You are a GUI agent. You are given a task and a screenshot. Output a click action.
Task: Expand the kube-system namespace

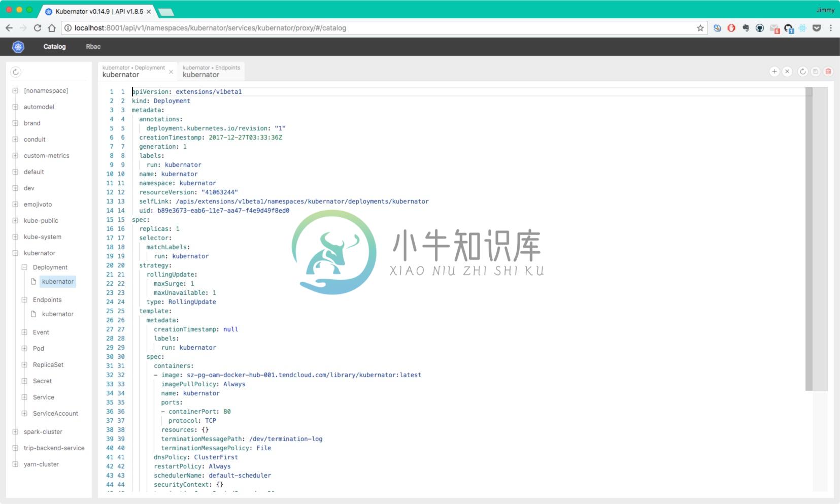[x=15, y=237]
